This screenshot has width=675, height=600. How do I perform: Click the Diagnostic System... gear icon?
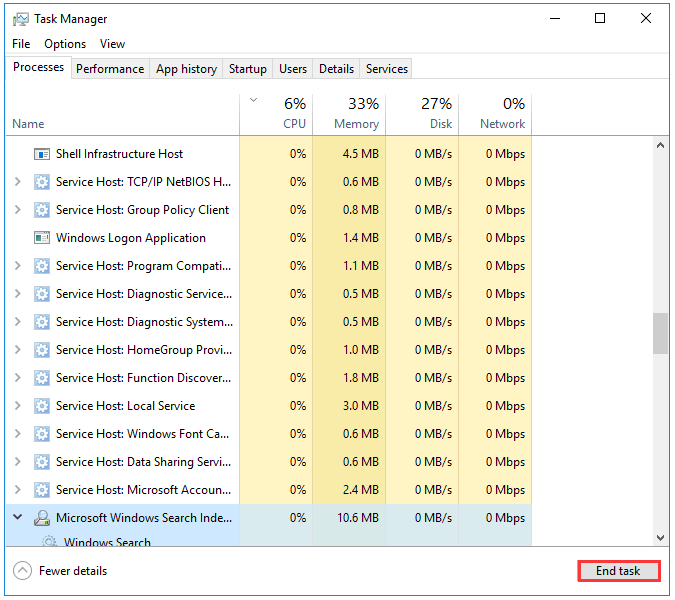click(42, 322)
